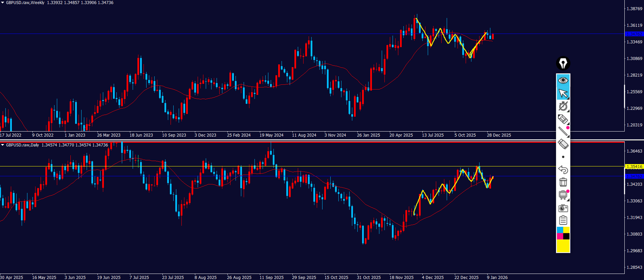644x280 pixels.
Task: Choose the magenta color swatch
Action: (560, 236)
